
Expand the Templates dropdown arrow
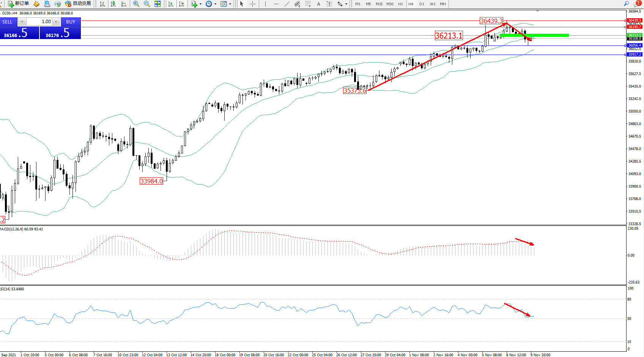tap(230, 4)
